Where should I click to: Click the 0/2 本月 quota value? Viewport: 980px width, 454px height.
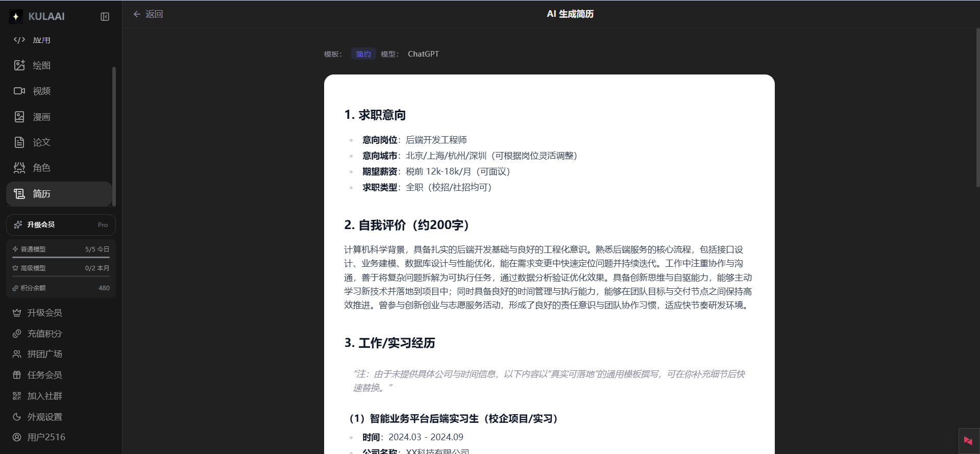pos(97,268)
